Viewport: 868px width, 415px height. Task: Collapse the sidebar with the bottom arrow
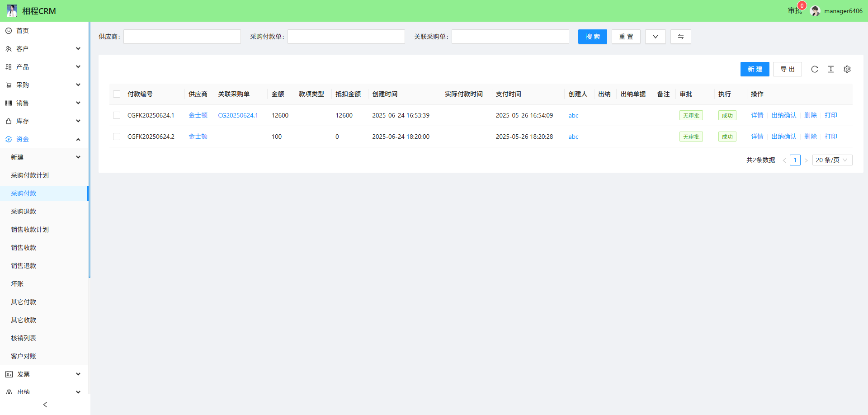[x=45, y=405]
